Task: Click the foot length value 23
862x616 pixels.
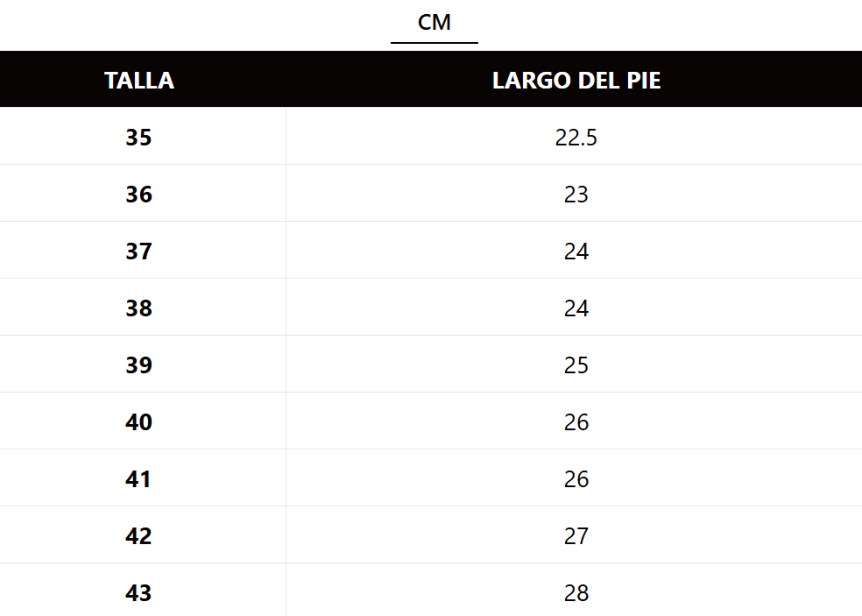Action: pos(576,195)
